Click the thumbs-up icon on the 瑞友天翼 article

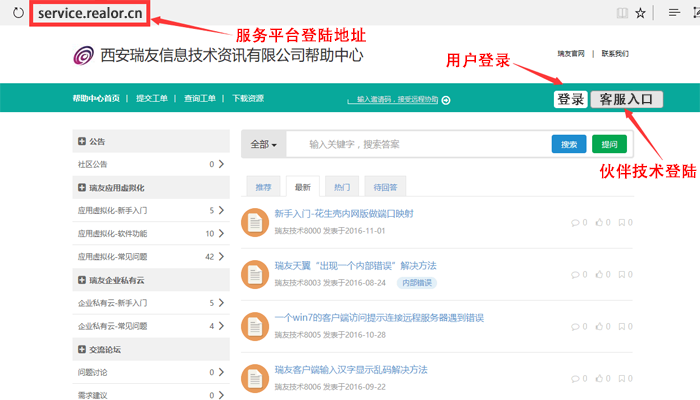click(600, 275)
